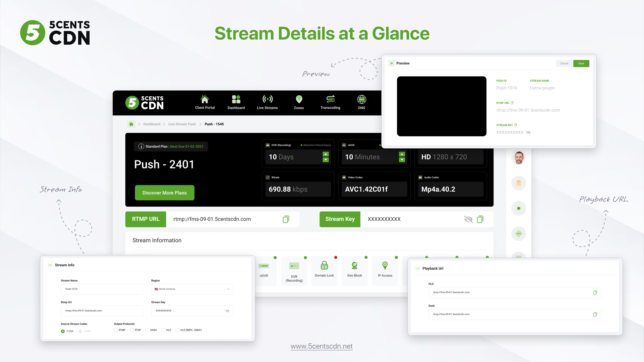Copy RTMP URL to clipboard
644x362 pixels.
click(286, 219)
